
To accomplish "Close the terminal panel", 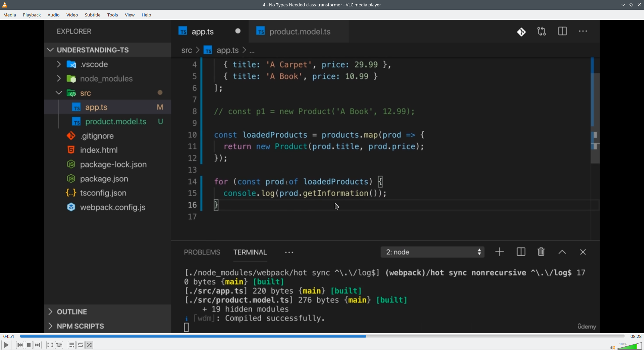I will coord(583,252).
